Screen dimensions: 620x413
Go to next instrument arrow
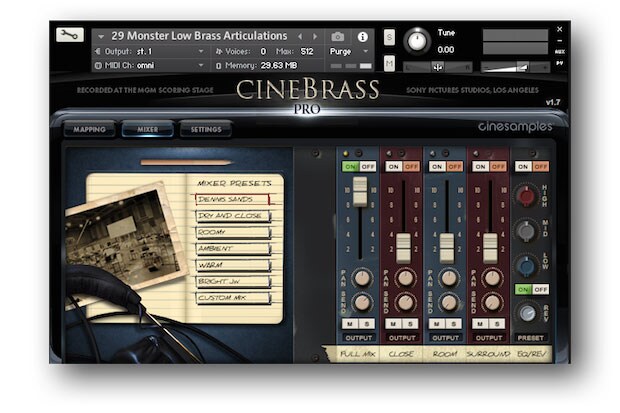pyautogui.click(x=315, y=36)
